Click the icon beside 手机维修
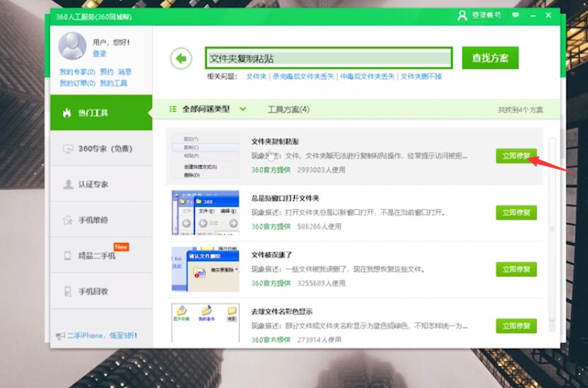 coord(68,220)
